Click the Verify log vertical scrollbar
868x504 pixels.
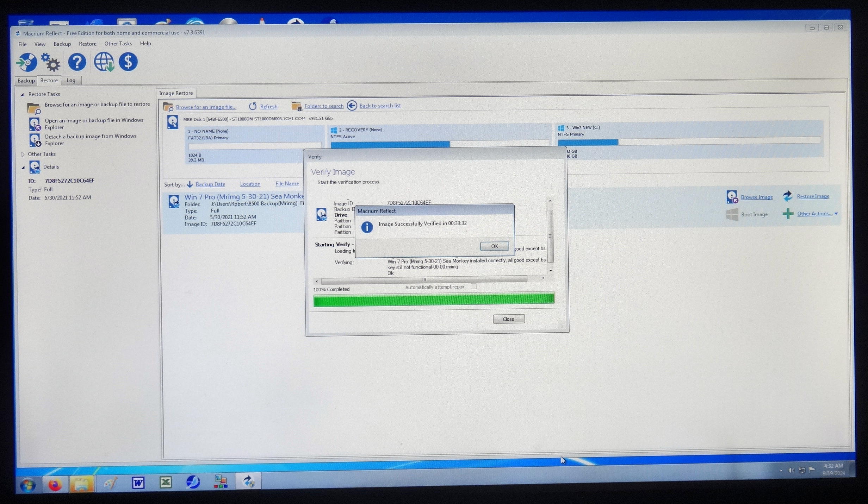tap(550, 235)
